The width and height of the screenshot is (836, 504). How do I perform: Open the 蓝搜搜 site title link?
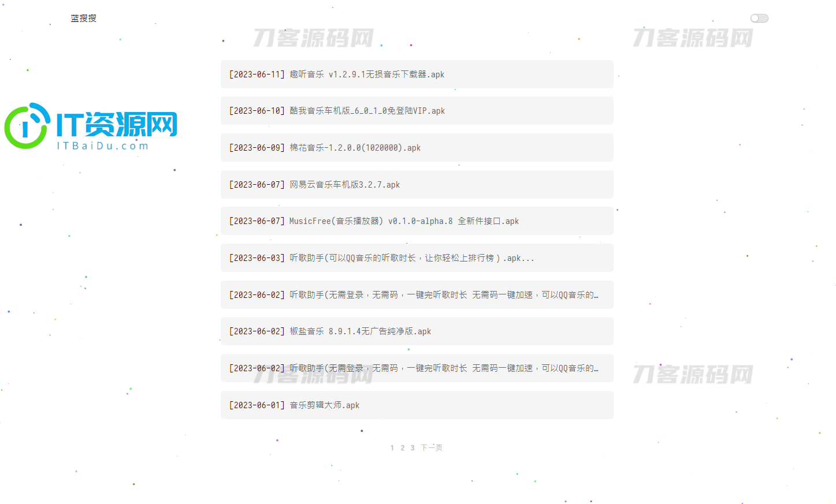pyautogui.click(x=84, y=18)
